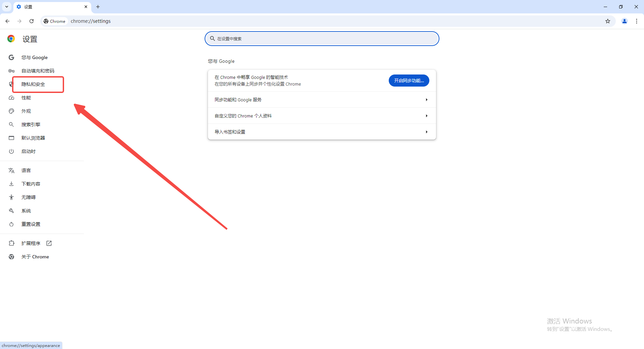Image resolution: width=644 pixels, height=349 pixels.
Task: Click the power icon for 启动时
Action: click(11, 151)
